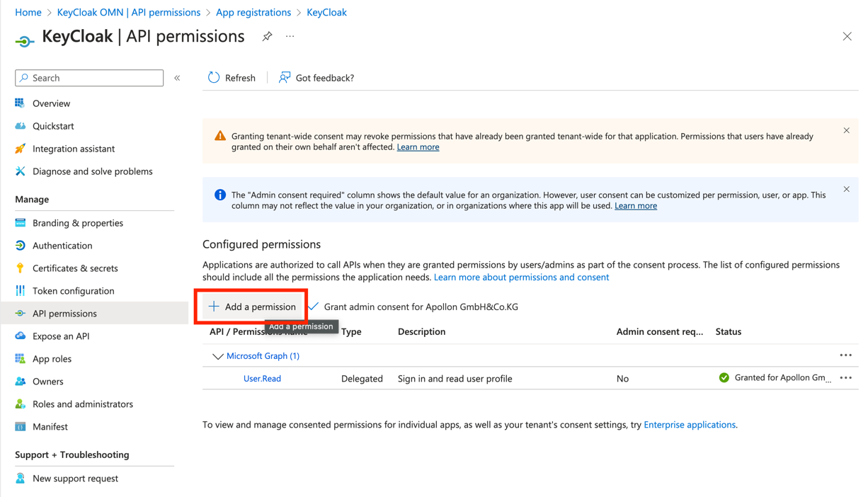Screen dimensions: 868x497
Task: Click the Add a permission button
Action: point(252,307)
